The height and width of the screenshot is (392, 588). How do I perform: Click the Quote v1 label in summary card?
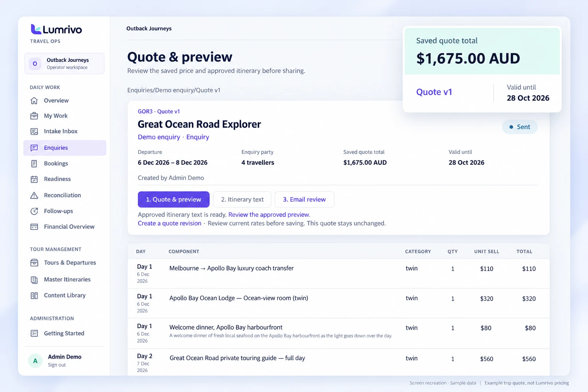tap(434, 92)
